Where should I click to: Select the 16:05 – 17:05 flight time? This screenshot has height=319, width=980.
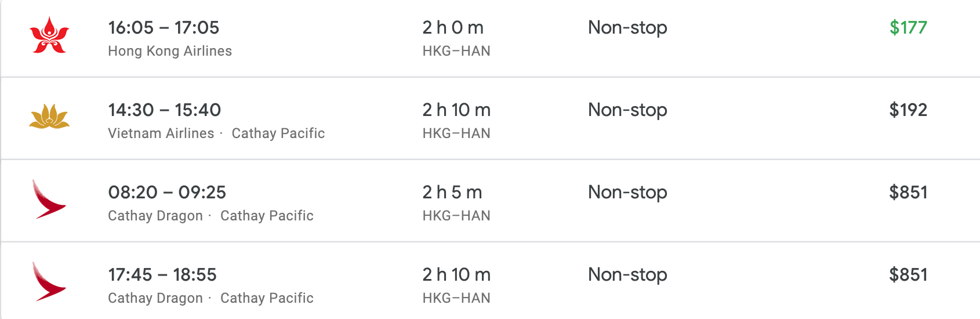pyautogui.click(x=164, y=27)
